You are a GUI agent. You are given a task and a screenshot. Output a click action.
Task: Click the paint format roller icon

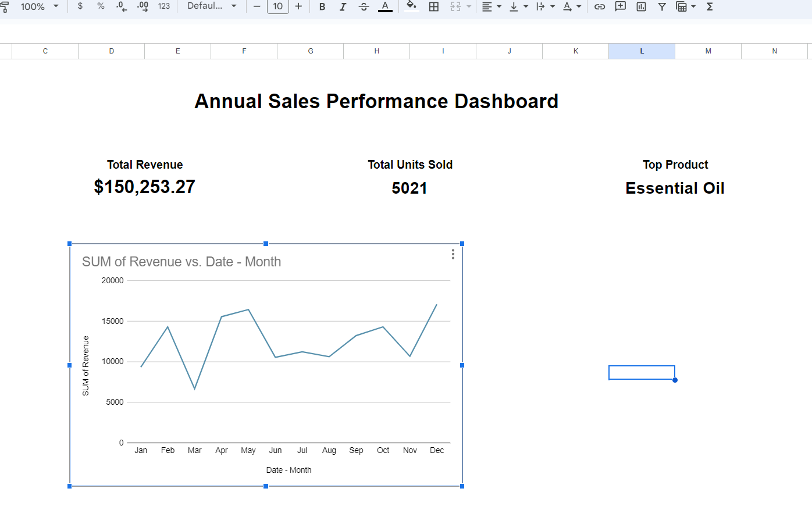click(x=4, y=6)
